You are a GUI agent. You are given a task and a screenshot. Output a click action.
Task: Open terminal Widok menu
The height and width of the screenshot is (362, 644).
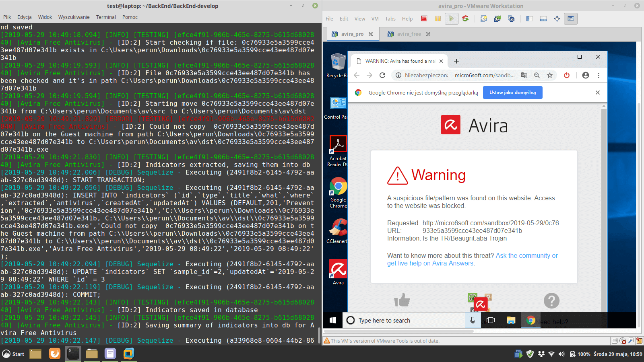coord(45,17)
